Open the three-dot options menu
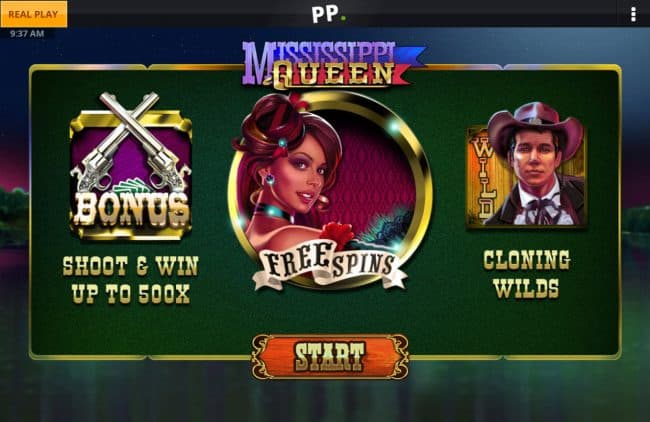650x422 pixels. 633,14
